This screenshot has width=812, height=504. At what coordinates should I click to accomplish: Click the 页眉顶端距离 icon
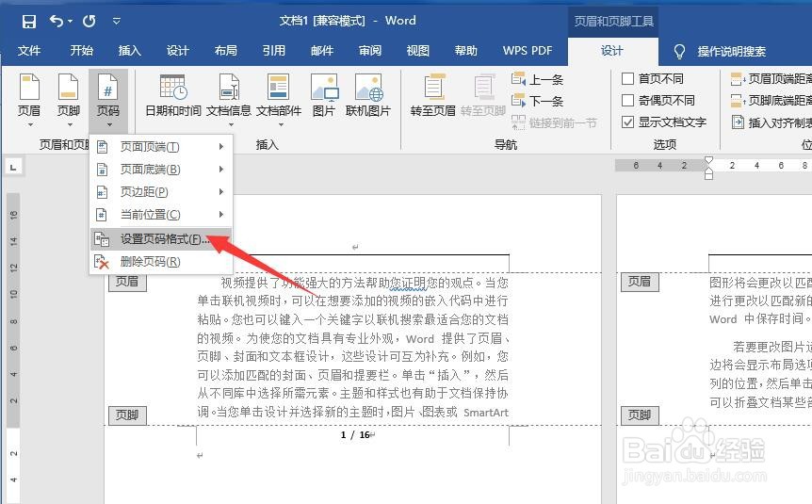point(737,79)
